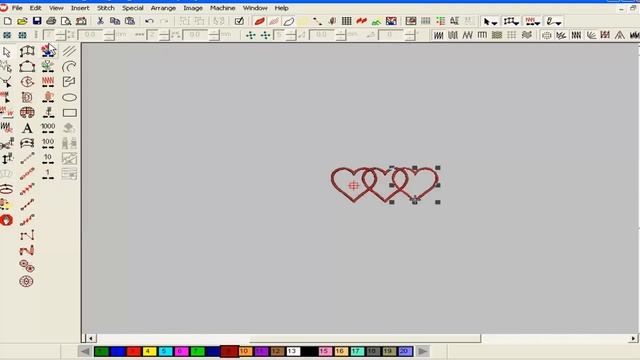Click the Print icon

[51, 21]
